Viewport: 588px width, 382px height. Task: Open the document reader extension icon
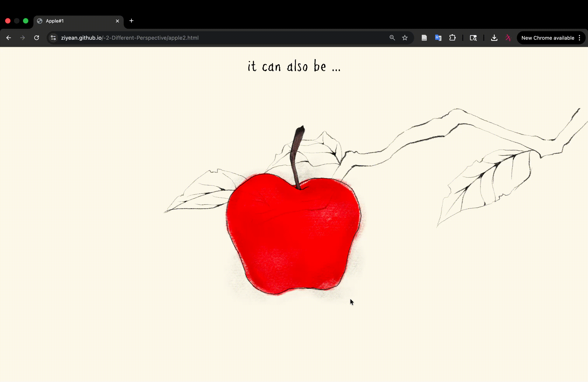[x=424, y=38]
